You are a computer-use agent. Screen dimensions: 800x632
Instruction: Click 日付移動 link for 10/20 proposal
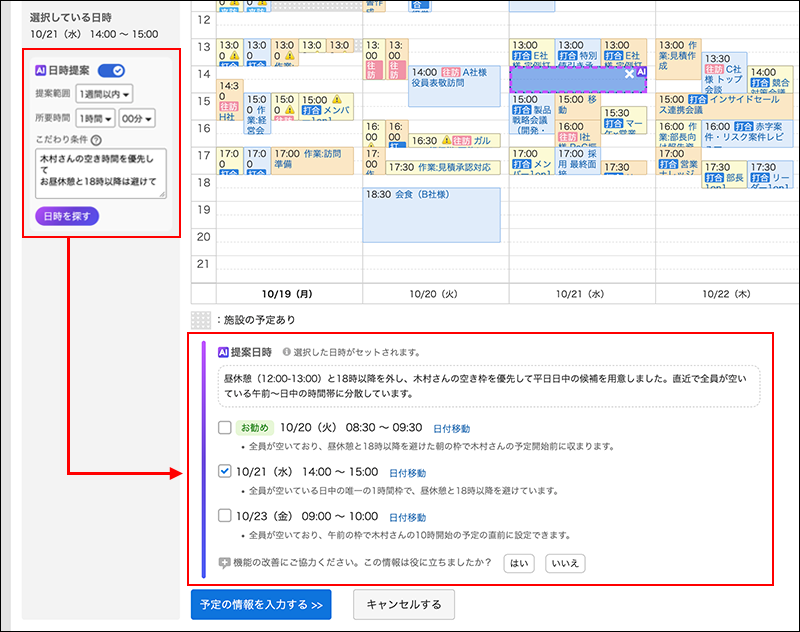(452, 428)
